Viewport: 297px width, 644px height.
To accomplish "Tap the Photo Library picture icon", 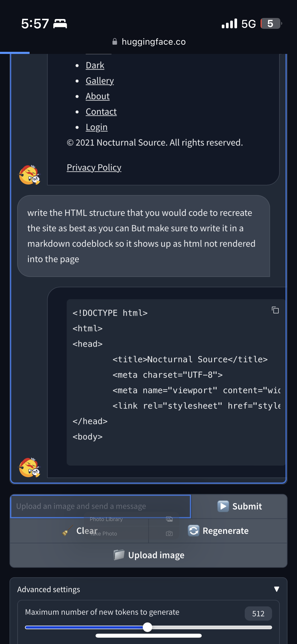I will click(169, 519).
